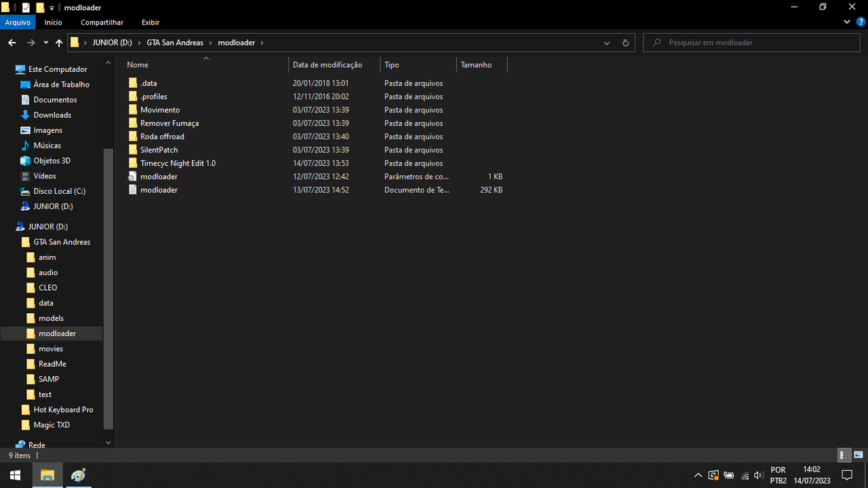Open Documentos in sidebar
Viewport: 868px width, 488px height.
point(55,100)
